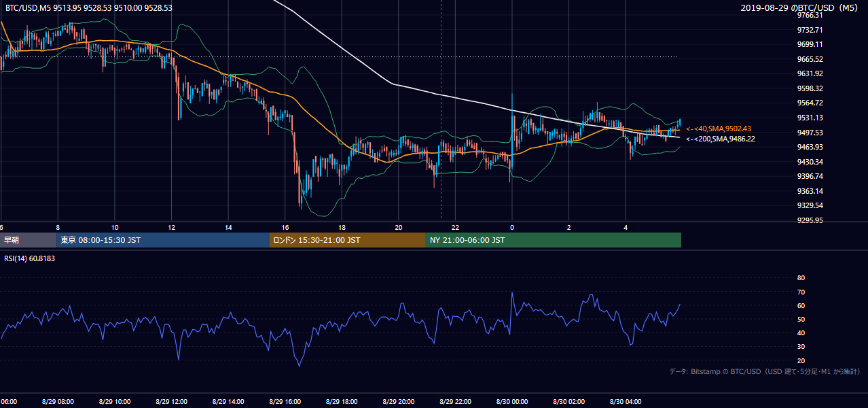This screenshot has width=868, height=408.
Task: Click price axis label 9463.93
Action: [x=810, y=147]
